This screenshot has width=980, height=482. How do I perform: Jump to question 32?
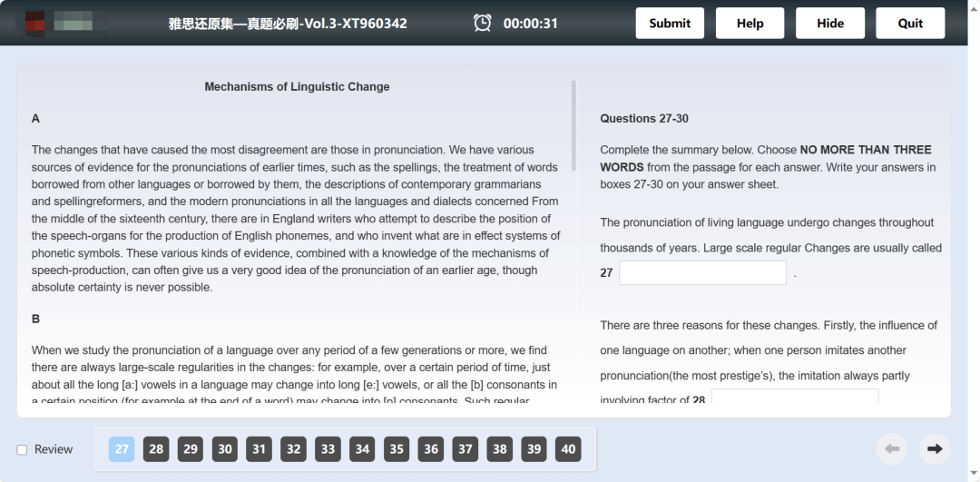[294, 448]
